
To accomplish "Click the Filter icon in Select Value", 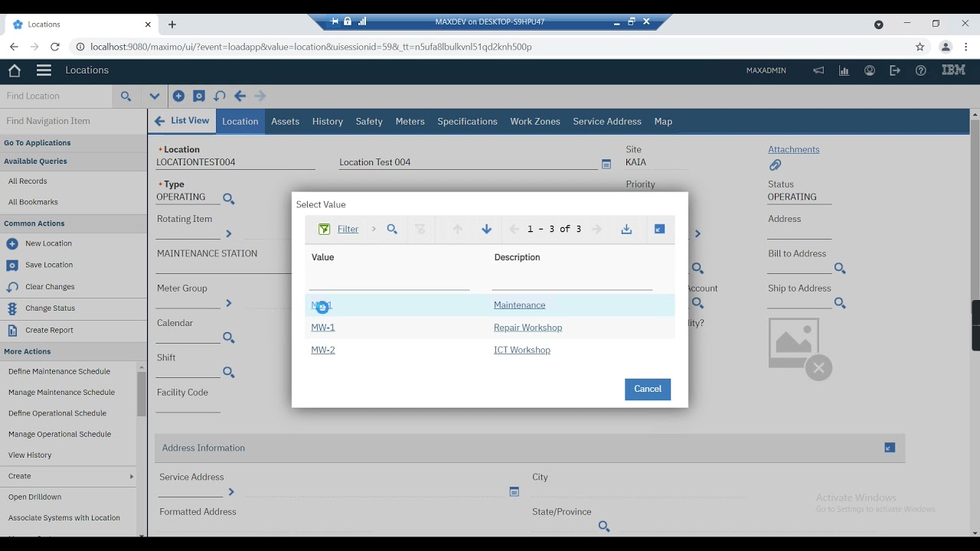I will [325, 229].
